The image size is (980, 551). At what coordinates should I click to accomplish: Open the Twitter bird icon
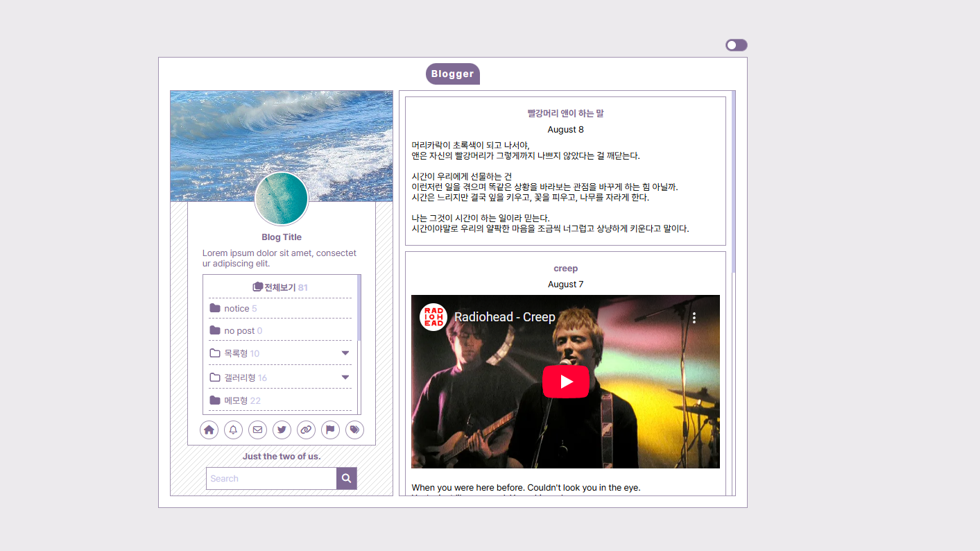[x=282, y=430]
